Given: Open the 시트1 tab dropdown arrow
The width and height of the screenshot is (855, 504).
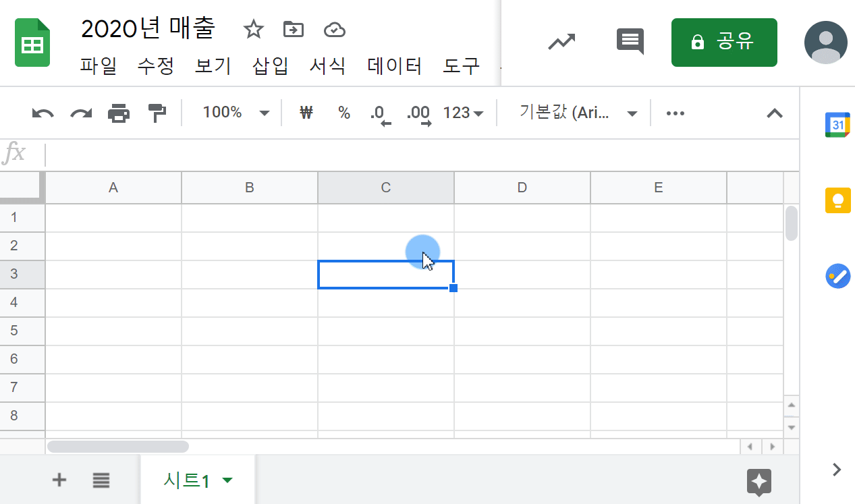Looking at the screenshot, I should [x=227, y=480].
